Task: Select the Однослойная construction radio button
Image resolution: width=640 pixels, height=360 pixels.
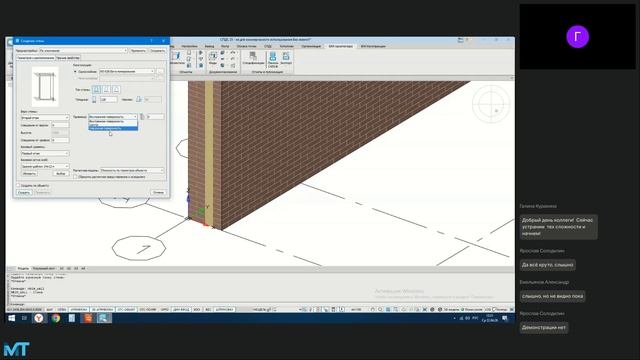Action: [75, 71]
